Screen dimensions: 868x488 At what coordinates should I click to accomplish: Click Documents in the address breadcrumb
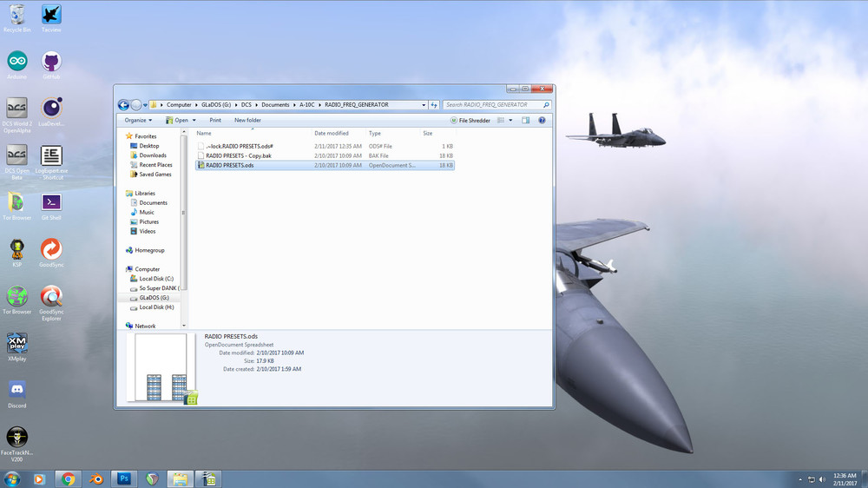[275, 105]
